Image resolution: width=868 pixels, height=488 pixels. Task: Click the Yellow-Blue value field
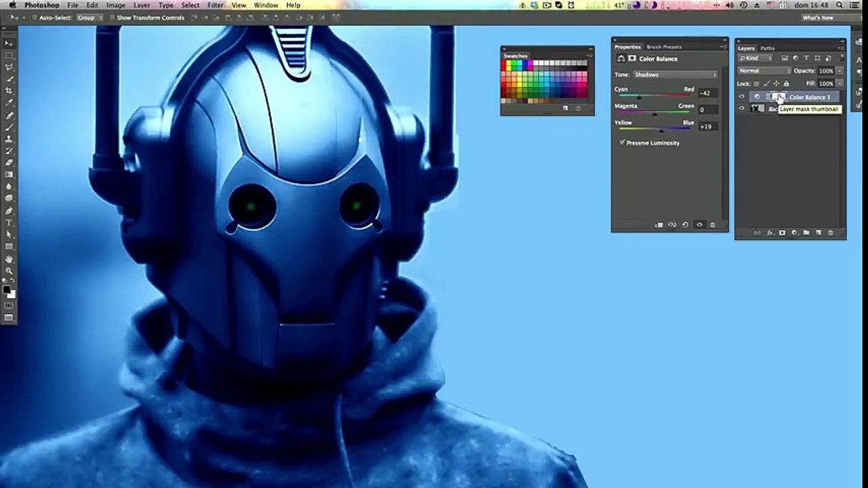point(707,126)
